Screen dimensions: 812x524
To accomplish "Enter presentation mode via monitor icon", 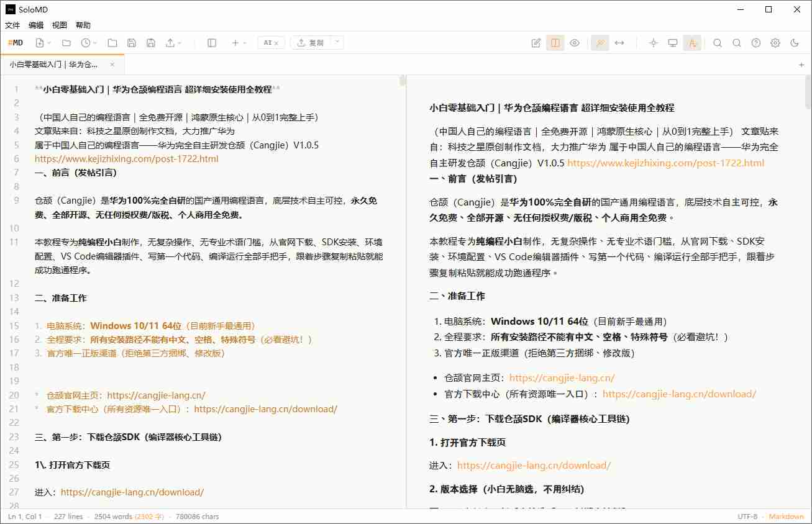I will point(672,42).
